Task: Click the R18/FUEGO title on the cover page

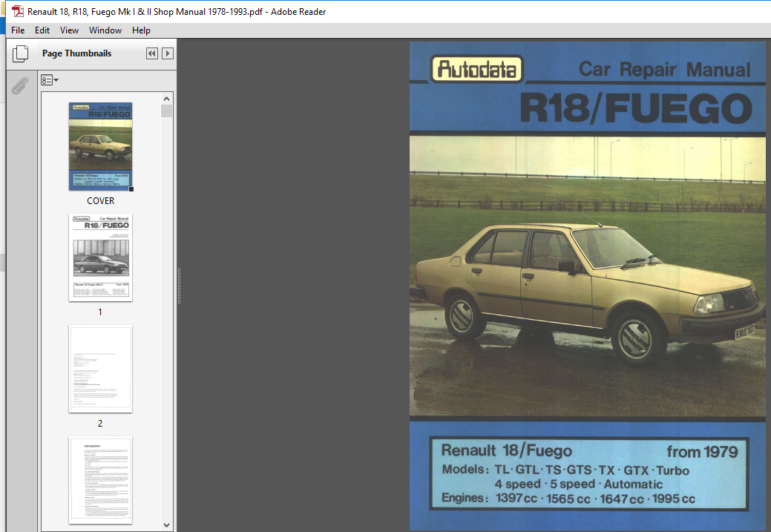Action: click(635, 108)
